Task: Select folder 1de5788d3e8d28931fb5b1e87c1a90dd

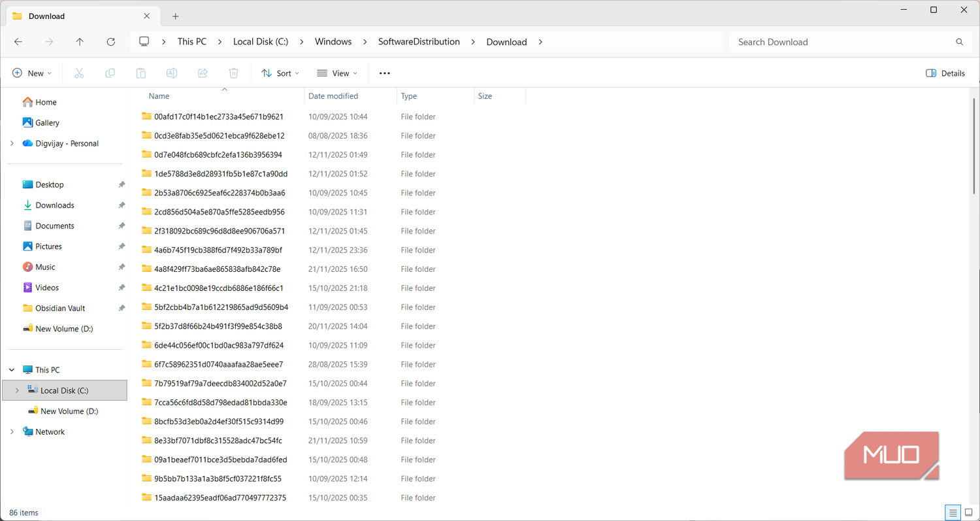Action: click(221, 174)
